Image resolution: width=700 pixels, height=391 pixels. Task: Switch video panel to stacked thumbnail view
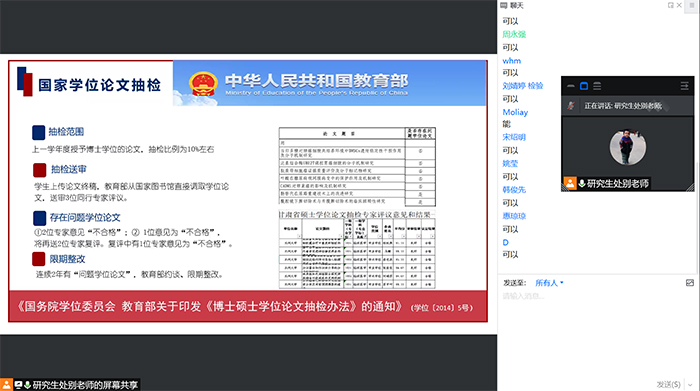[x=597, y=86]
